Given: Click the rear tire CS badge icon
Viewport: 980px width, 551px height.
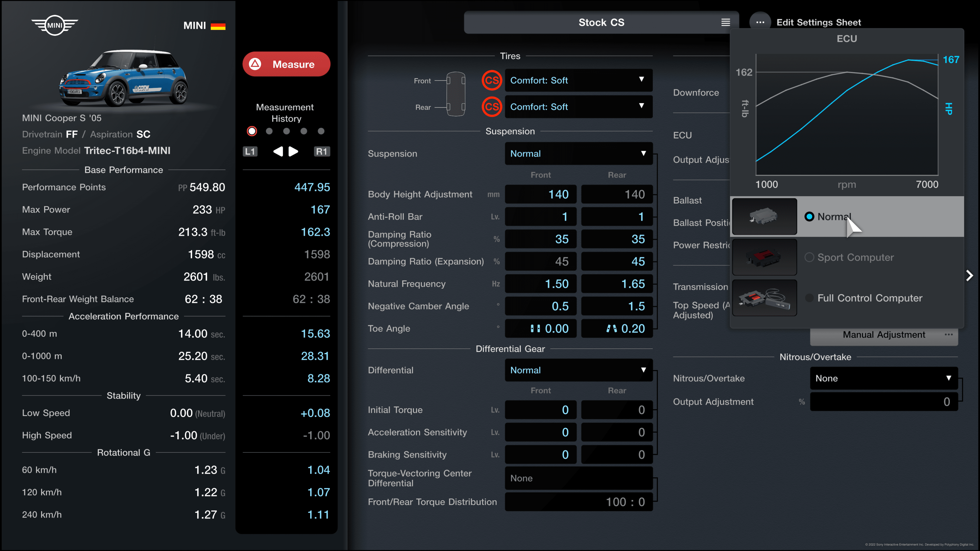Looking at the screenshot, I should [492, 107].
